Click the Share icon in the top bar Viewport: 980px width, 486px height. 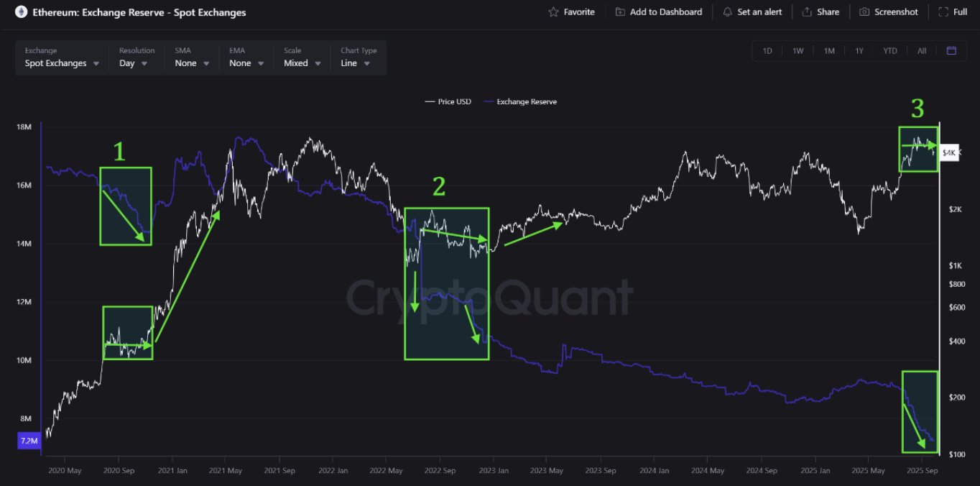806,12
